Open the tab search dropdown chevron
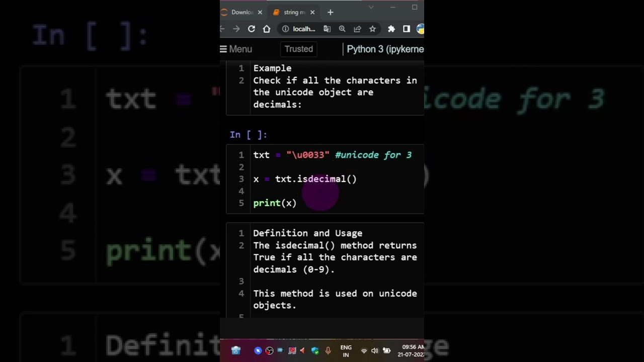 pos(371,7)
